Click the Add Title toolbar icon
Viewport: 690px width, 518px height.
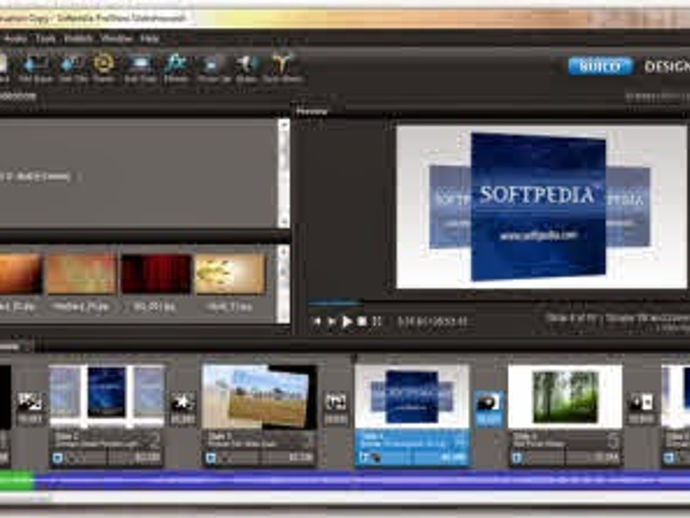click(x=71, y=65)
